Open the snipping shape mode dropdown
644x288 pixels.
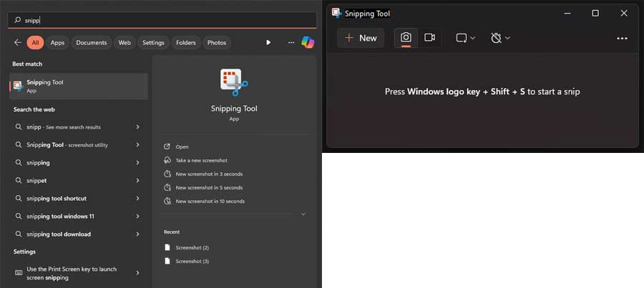[465, 38]
